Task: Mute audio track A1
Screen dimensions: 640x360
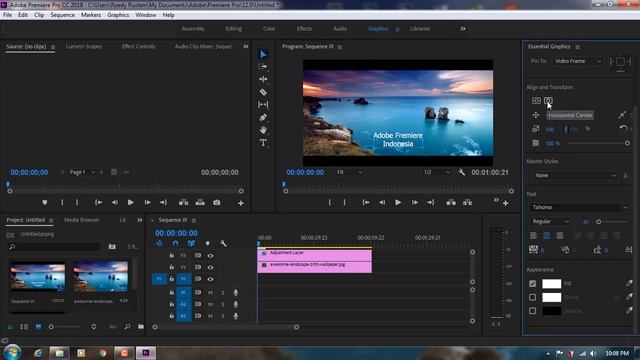Action: [x=210, y=293]
